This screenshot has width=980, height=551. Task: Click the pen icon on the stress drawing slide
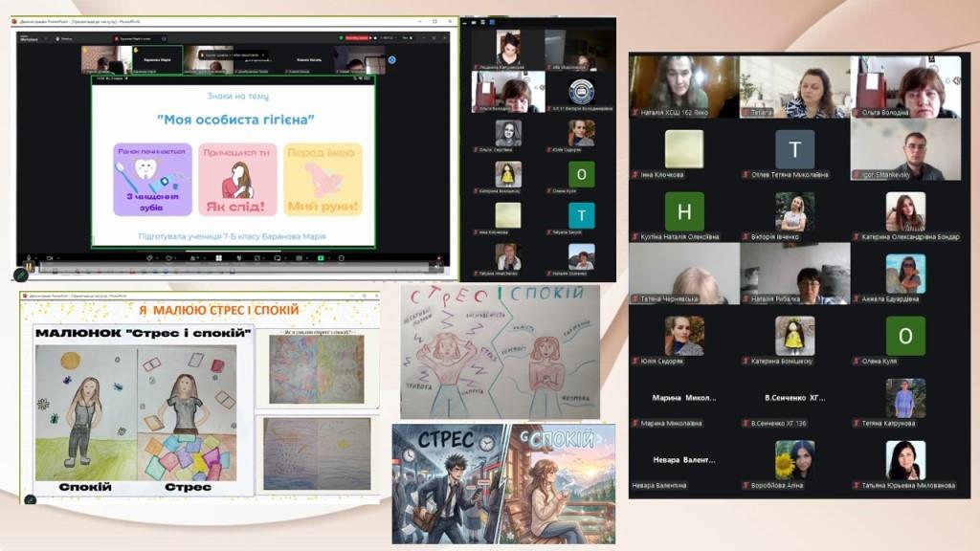(30, 498)
